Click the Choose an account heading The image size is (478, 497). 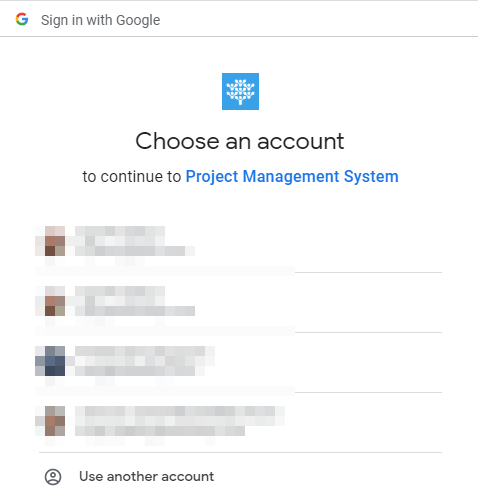[240, 141]
